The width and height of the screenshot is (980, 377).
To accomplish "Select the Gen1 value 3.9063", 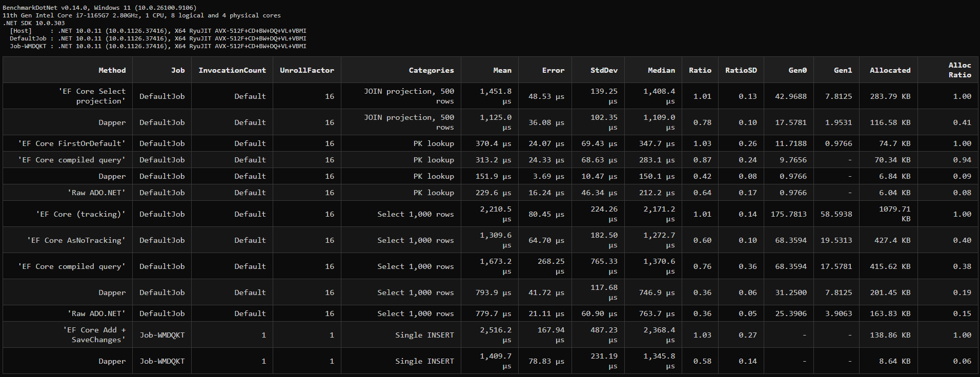I will pyautogui.click(x=839, y=313).
